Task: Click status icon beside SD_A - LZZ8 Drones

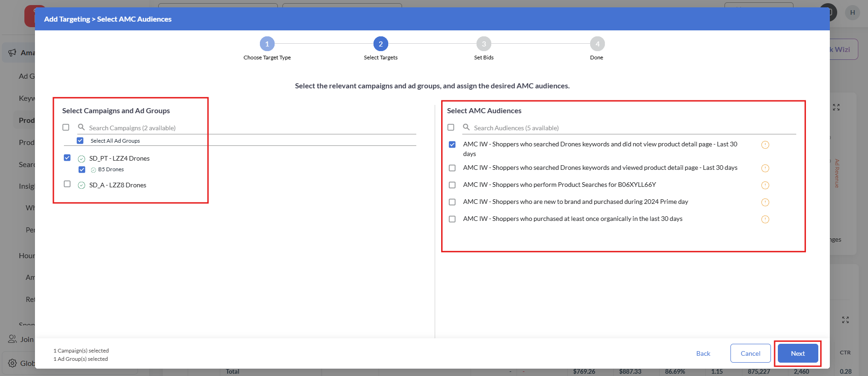Action: tap(81, 185)
